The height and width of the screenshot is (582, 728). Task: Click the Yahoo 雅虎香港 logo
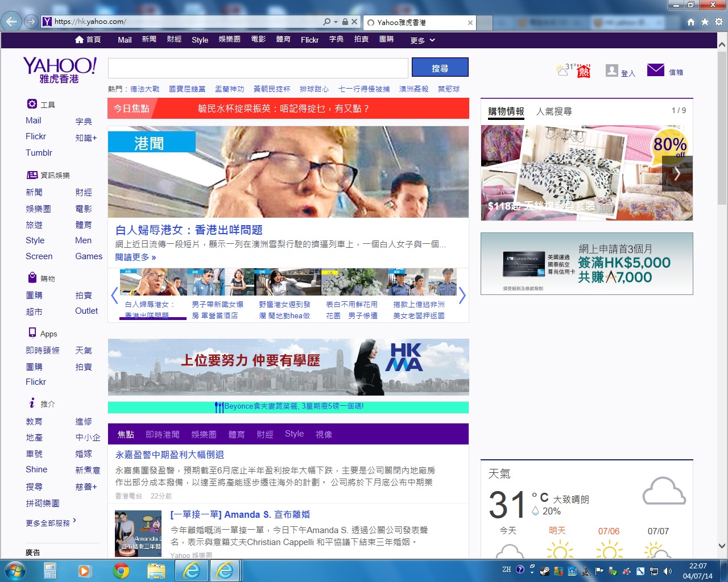(60, 70)
